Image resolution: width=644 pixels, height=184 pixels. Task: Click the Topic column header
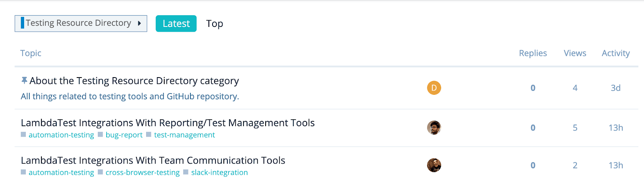click(31, 53)
